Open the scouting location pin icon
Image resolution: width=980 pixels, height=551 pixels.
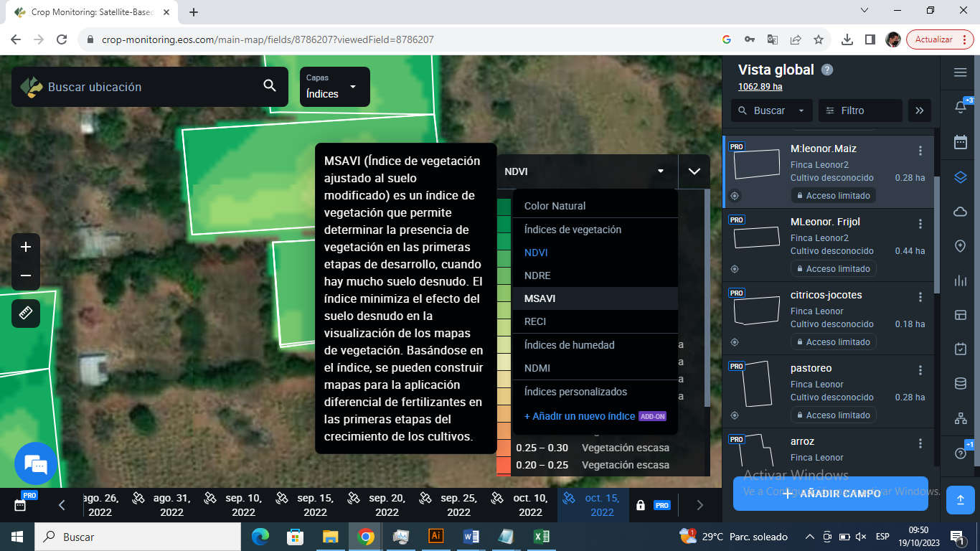coord(960,246)
